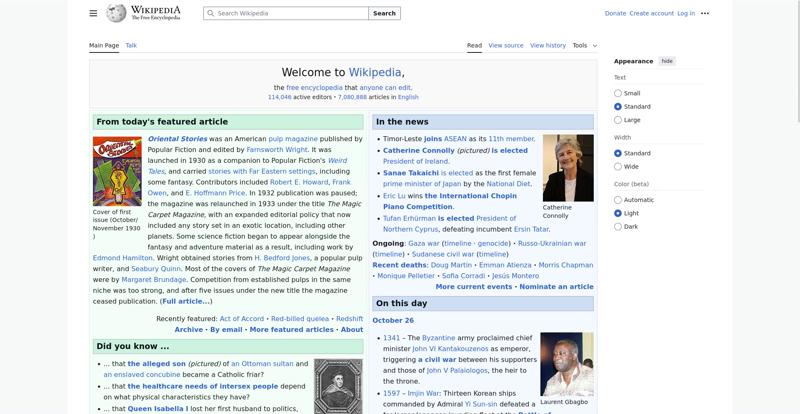800x414 pixels.
Task: Click the Log in link
Action: (x=686, y=13)
